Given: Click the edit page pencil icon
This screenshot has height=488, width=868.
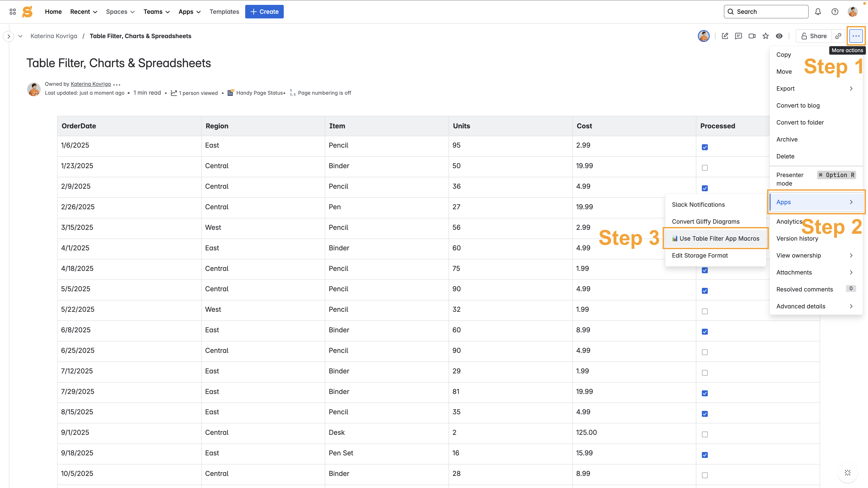Looking at the screenshot, I should point(725,36).
